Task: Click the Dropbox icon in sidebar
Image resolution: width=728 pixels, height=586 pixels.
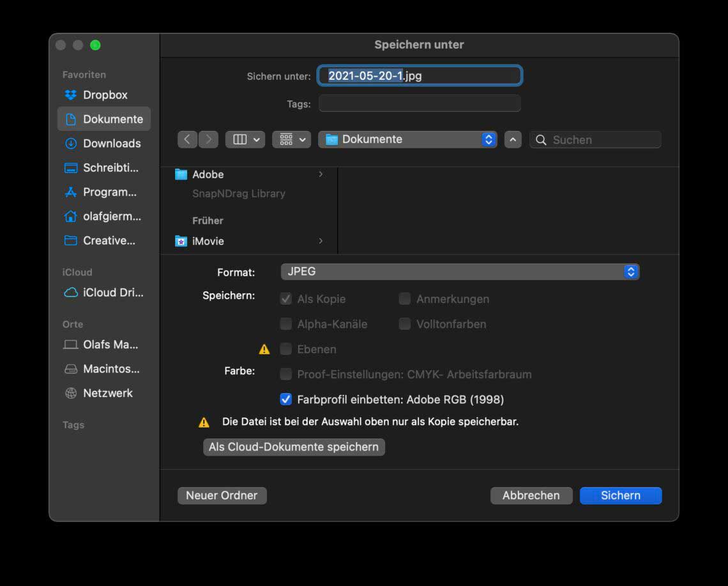Action: point(71,95)
